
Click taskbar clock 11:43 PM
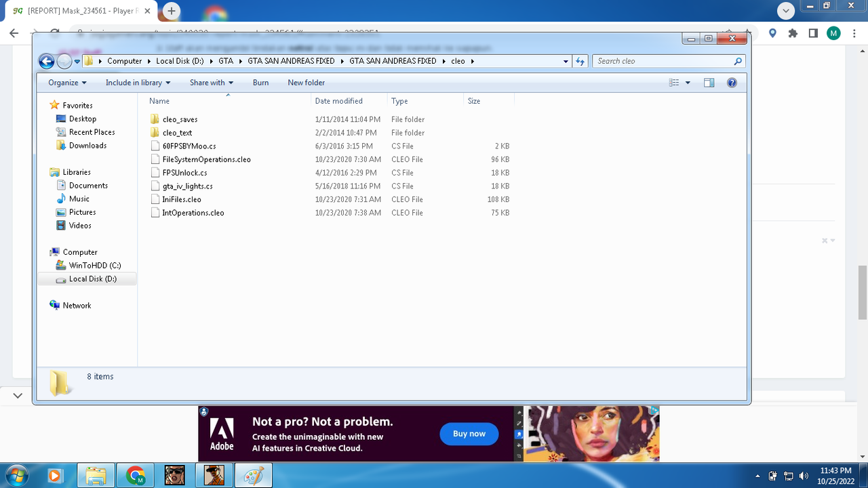(x=835, y=470)
